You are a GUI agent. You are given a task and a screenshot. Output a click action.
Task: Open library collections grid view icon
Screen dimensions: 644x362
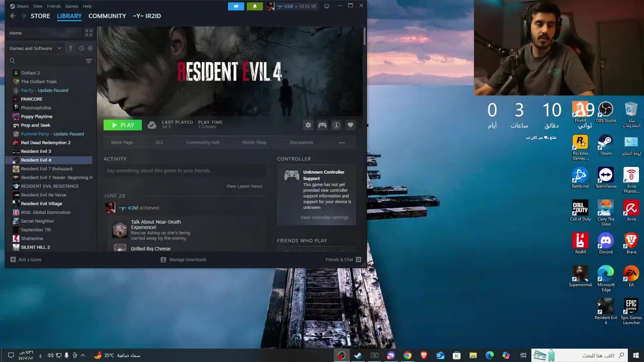[89, 33]
